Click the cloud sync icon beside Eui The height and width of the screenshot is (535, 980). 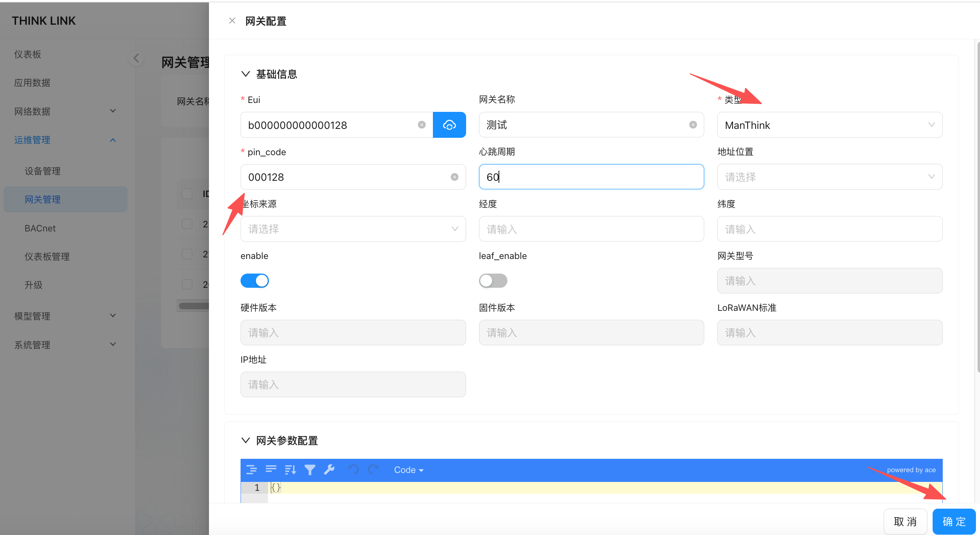tap(449, 125)
